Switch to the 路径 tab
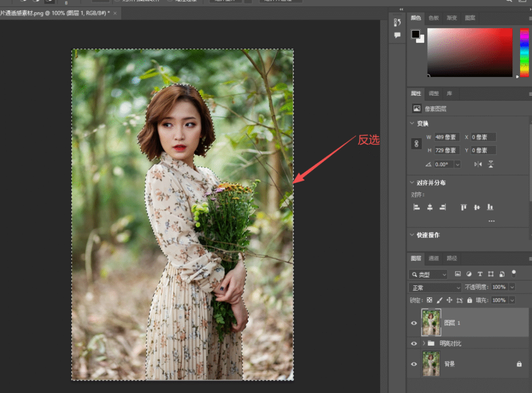Image resolution: width=532 pixels, height=393 pixels. (x=452, y=258)
